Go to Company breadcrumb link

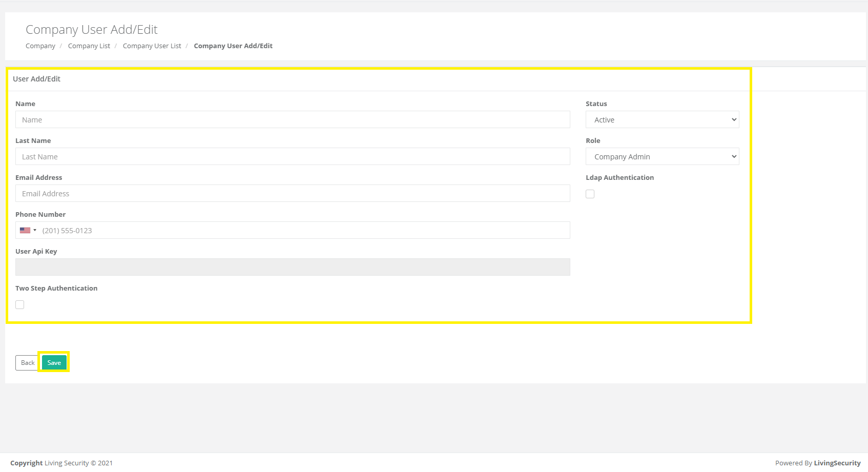(40, 46)
